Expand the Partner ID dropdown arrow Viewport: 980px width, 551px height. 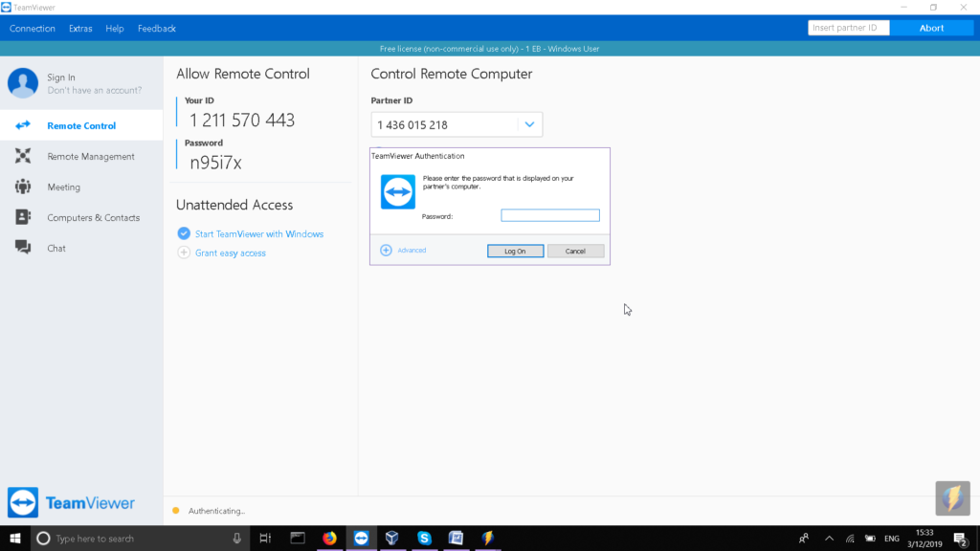pos(529,124)
